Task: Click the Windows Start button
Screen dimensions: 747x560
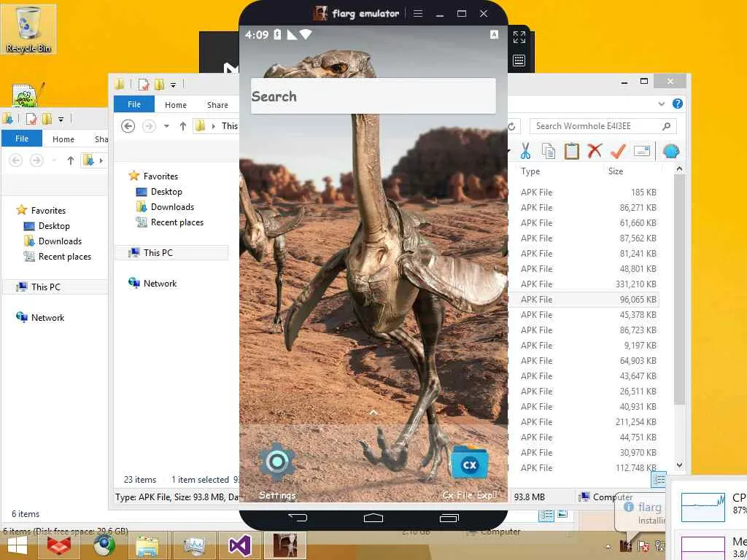Action: [16, 545]
